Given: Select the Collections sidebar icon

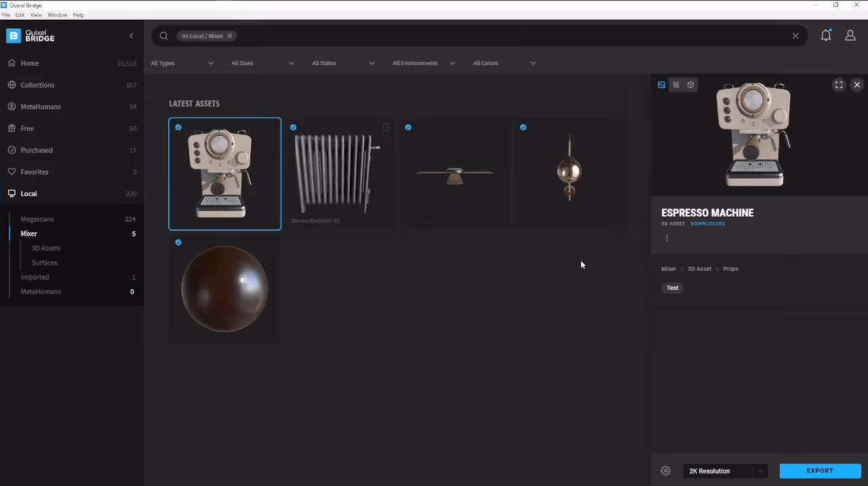Looking at the screenshot, I should pyautogui.click(x=11, y=85).
